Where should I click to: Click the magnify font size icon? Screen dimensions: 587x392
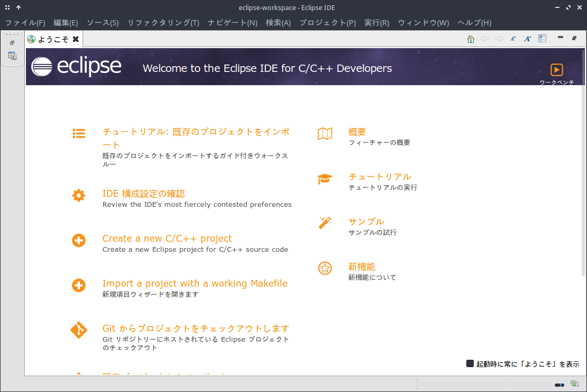528,39
